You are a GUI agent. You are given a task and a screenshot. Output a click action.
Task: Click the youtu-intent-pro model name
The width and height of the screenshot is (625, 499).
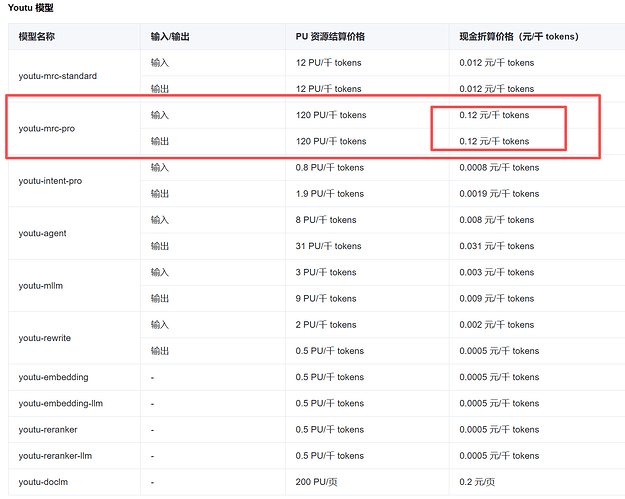tap(50, 181)
